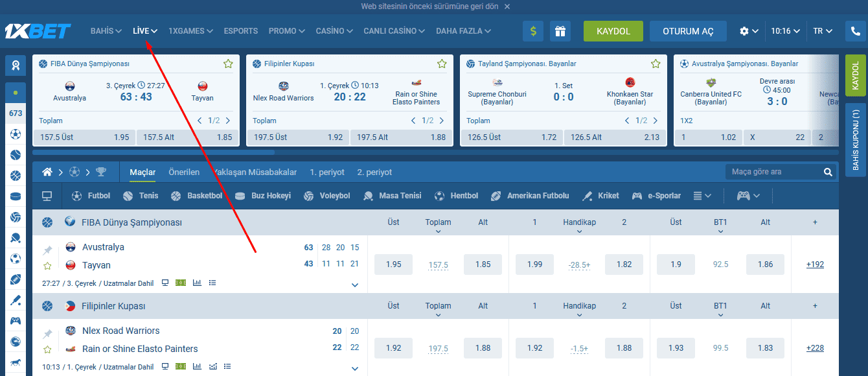Click the home breadcrumb icon
Screen dimensions: 868x376
tap(47, 172)
